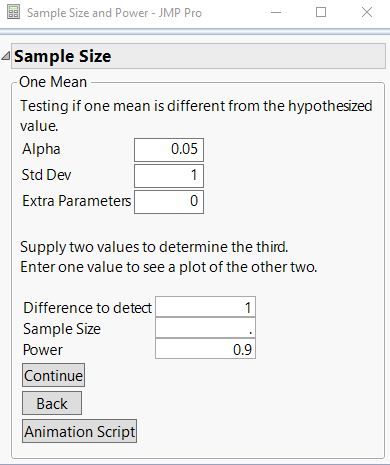Click the JMP calculator icon in title bar
The width and height of the screenshot is (390, 465).
click(x=13, y=12)
